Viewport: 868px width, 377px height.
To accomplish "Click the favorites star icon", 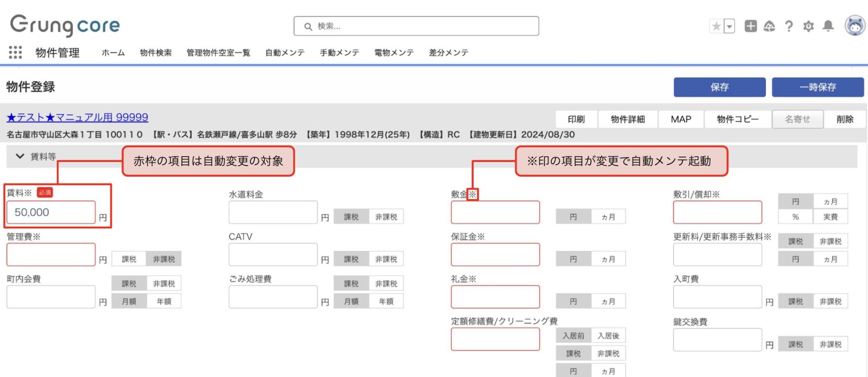I will [x=716, y=26].
